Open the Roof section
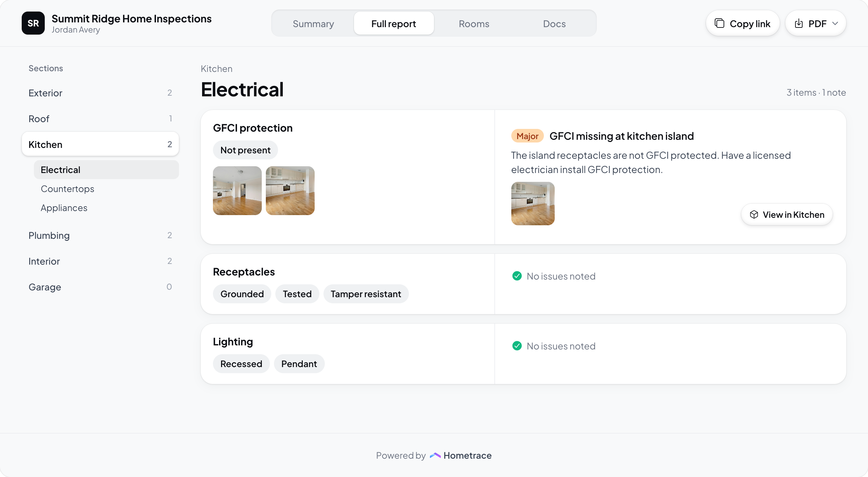Screen dimensions: 868x477 click(x=100, y=119)
